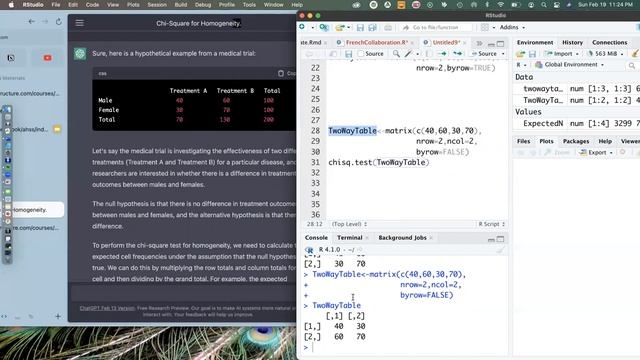Click the RStudio new project icon
The image size is (640, 360).
tap(324, 27)
